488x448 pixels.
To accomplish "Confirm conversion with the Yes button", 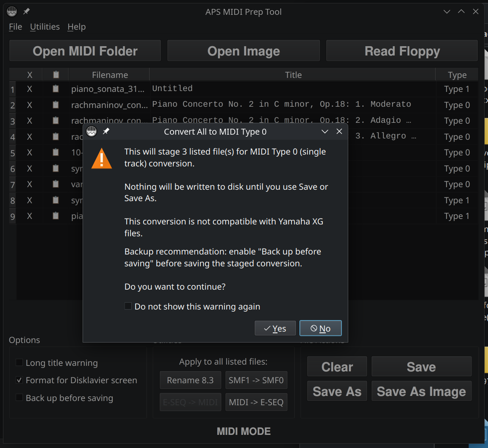I will 275,328.
